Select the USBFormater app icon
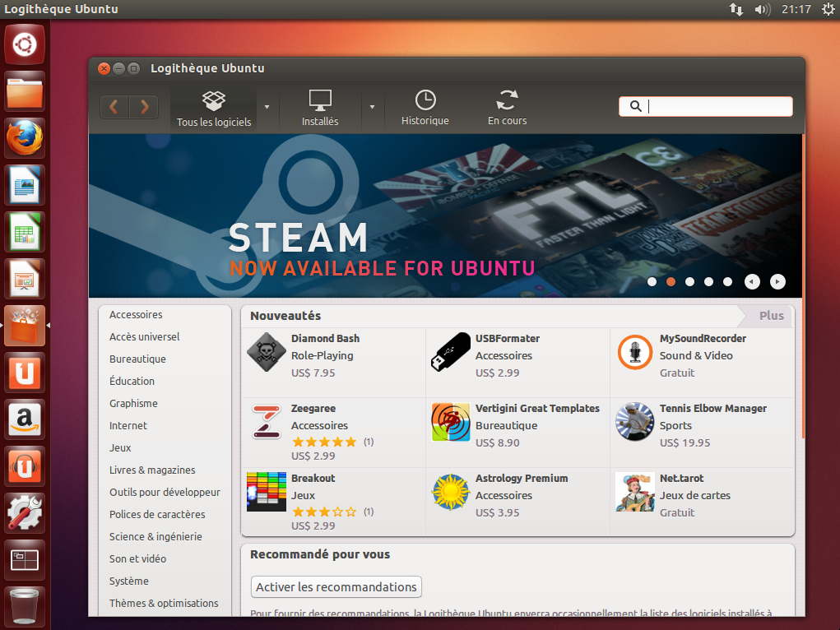840x630 pixels. tap(451, 353)
